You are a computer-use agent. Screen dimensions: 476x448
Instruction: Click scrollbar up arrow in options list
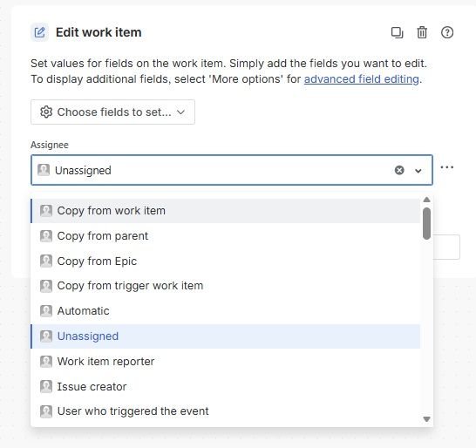click(x=426, y=200)
